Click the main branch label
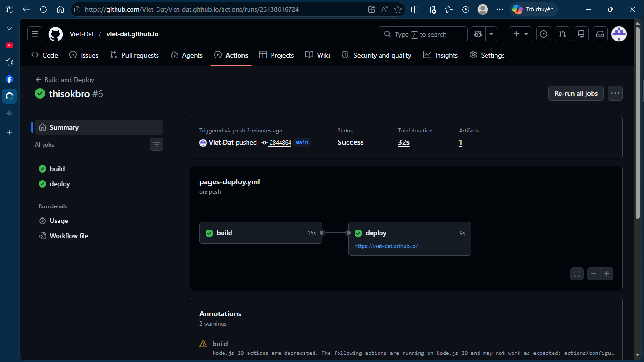 tap(302, 142)
